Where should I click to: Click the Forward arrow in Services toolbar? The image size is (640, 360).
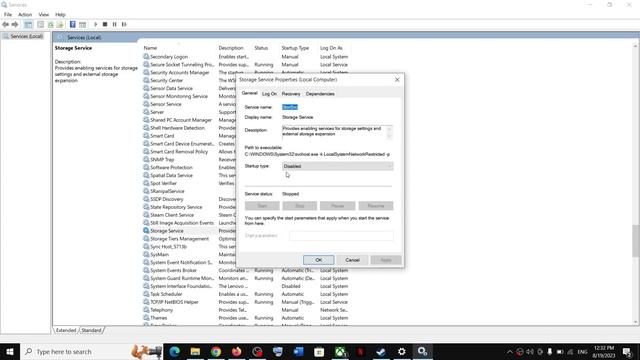pyautogui.click(x=15, y=24)
